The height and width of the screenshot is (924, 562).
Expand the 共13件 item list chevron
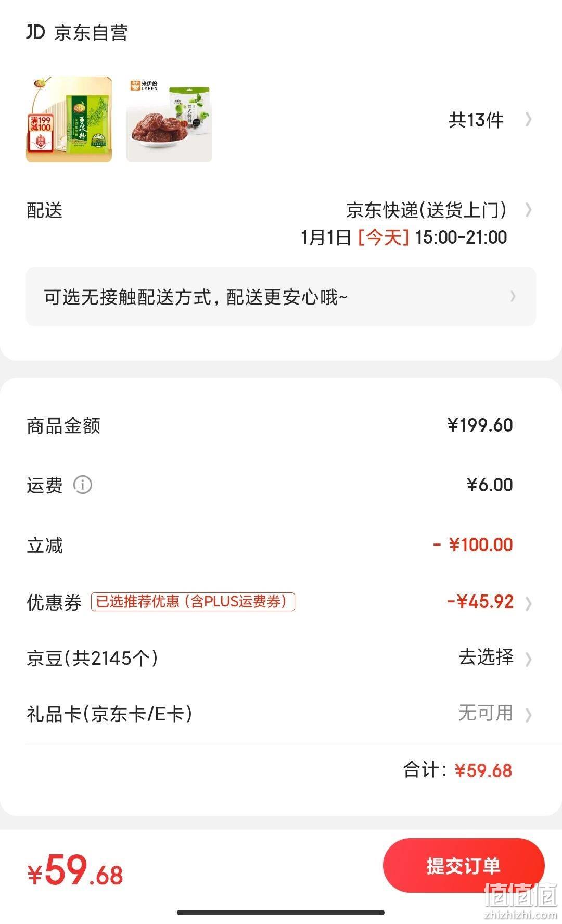(529, 120)
